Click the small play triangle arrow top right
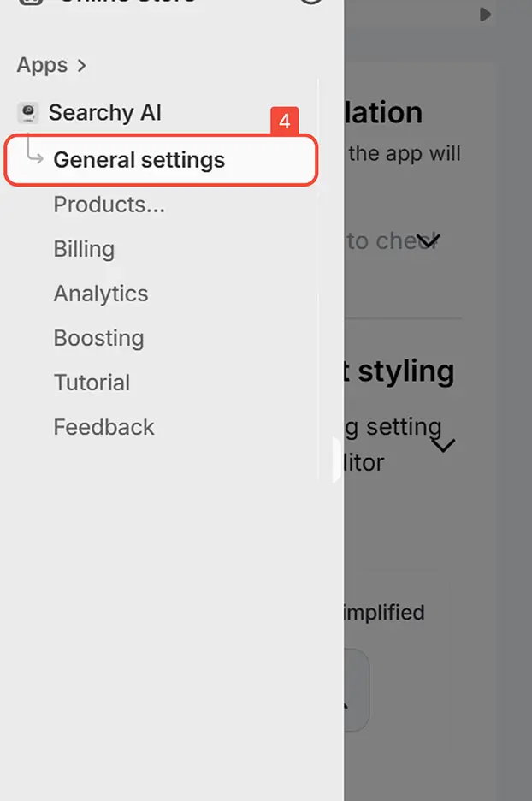532x801 pixels. 485,15
